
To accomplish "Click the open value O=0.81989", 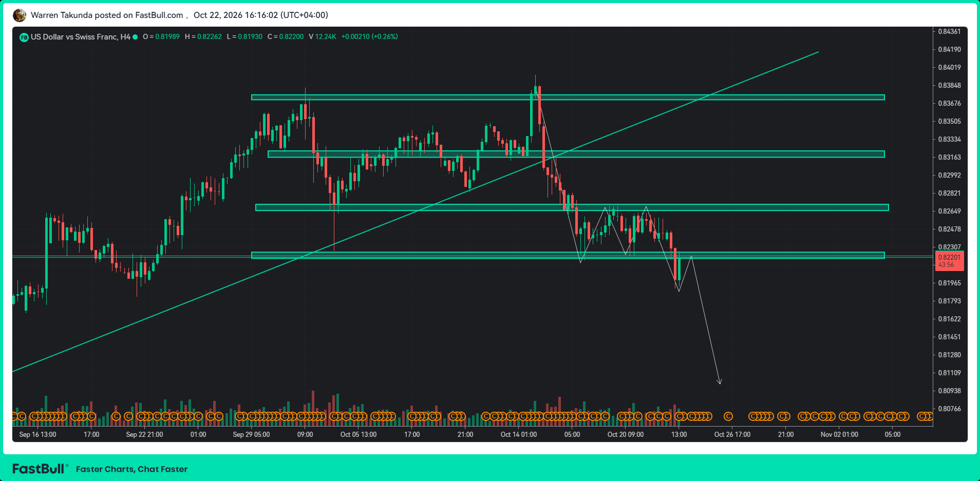I will [x=161, y=37].
